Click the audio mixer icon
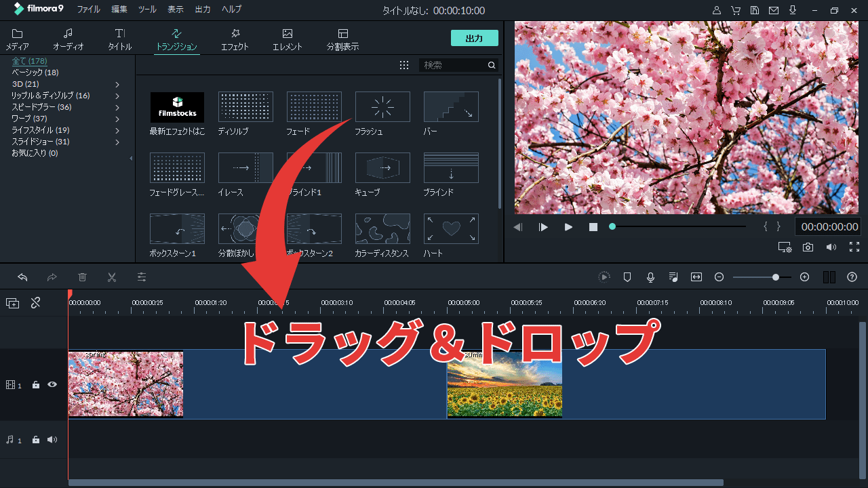The width and height of the screenshot is (868, 488). [673, 277]
